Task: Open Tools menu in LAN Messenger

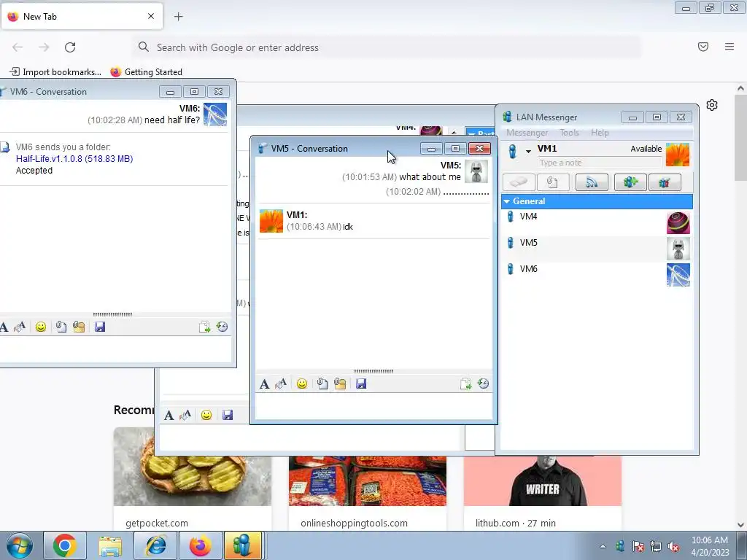Action: [x=569, y=133]
